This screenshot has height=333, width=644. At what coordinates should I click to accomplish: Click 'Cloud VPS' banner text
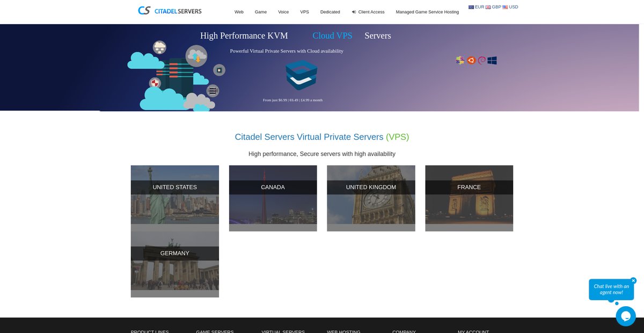click(x=333, y=35)
